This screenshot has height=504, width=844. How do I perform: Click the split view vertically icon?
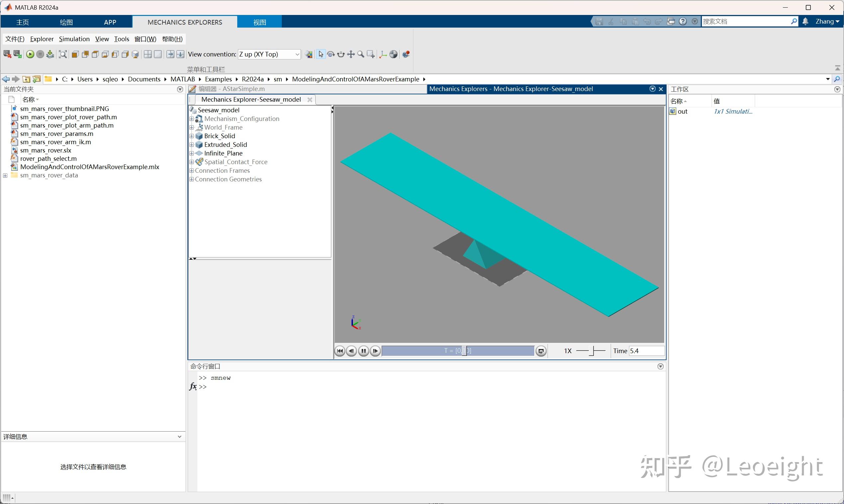pyautogui.click(x=180, y=54)
